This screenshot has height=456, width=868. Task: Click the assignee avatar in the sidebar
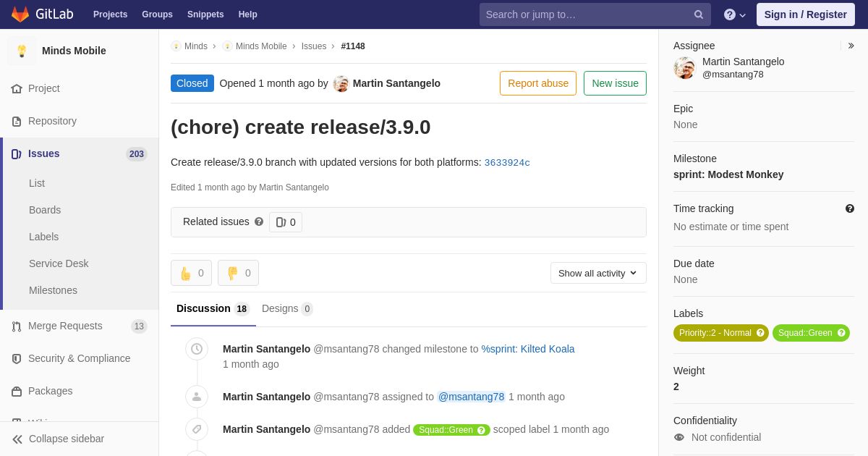click(684, 68)
